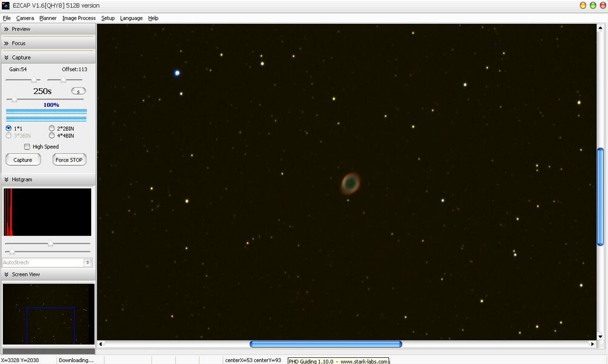Viewport: 608px width, 364px height.
Task: Open the Planner menu
Action: pos(48,18)
